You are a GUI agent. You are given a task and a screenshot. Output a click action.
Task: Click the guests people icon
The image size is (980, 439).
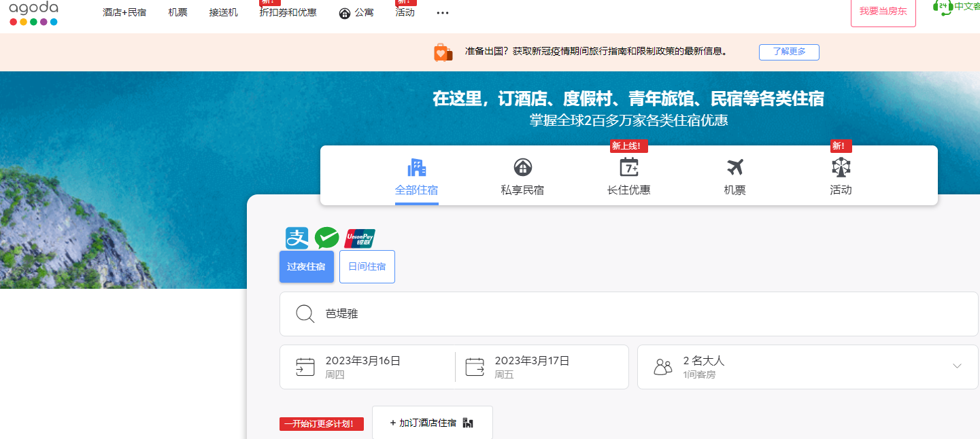pos(663,367)
